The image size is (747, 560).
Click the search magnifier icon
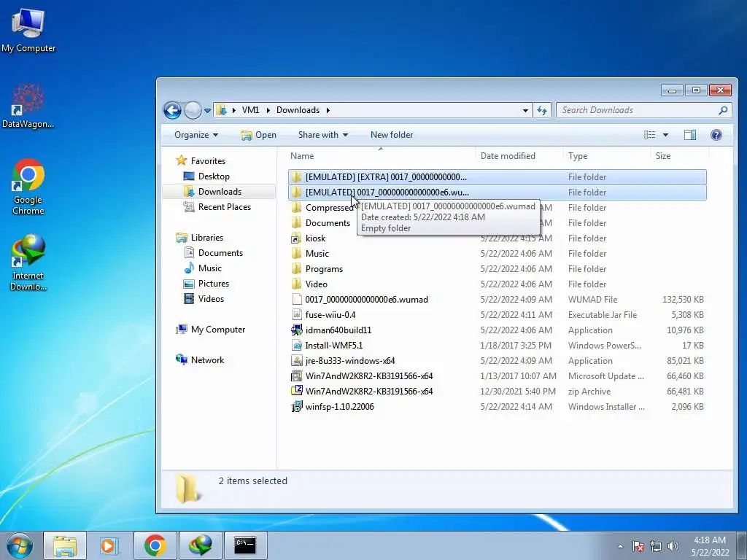tap(723, 110)
